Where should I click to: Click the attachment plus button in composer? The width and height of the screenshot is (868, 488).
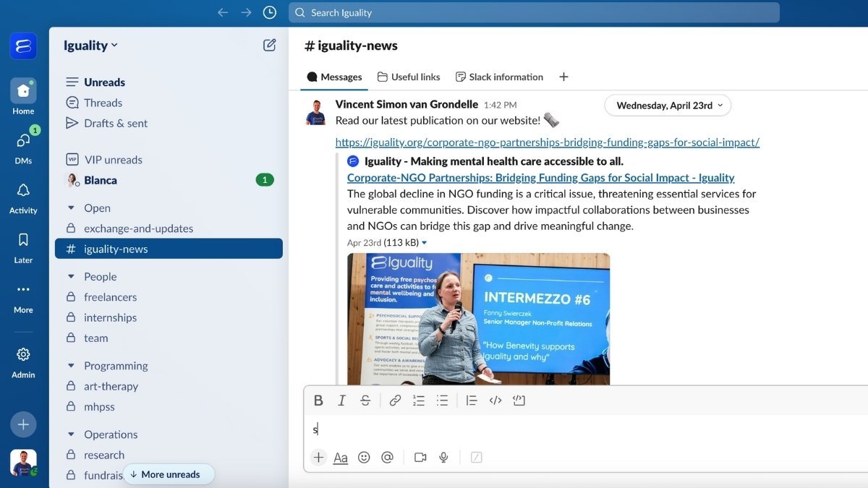pos(318,457)
